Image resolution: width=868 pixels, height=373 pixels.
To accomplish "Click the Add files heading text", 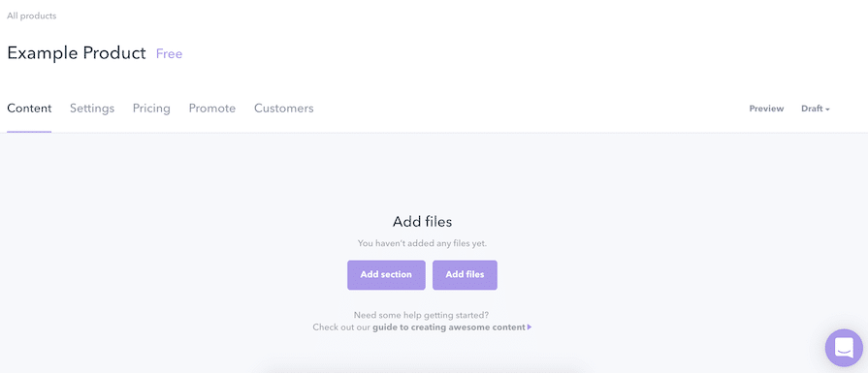I will pyautogui.click(x=423, y=222).
